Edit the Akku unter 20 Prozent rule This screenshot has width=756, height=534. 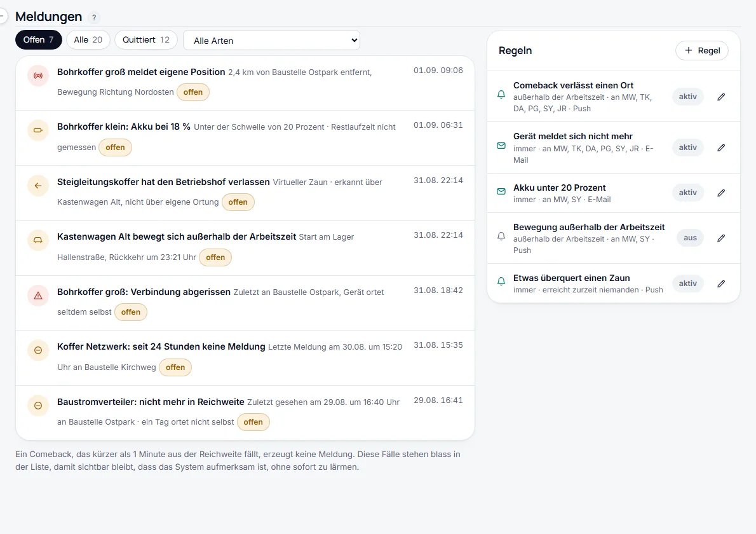(721, 193)
